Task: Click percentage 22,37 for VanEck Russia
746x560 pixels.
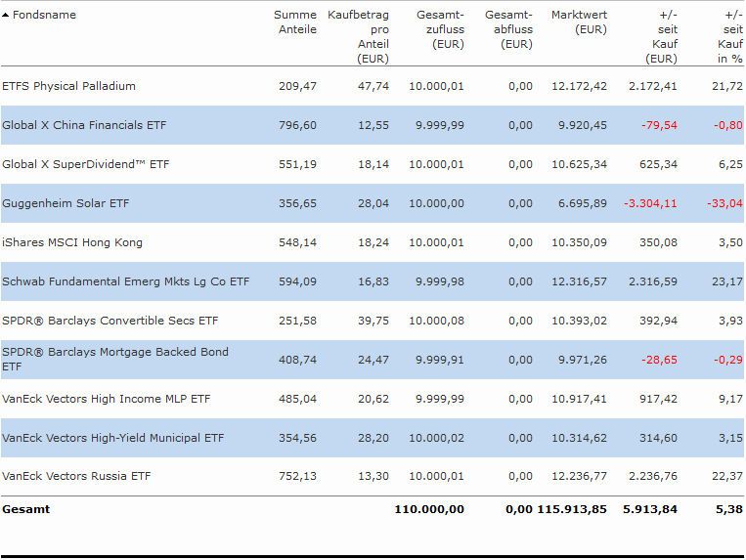Action: 727,476
